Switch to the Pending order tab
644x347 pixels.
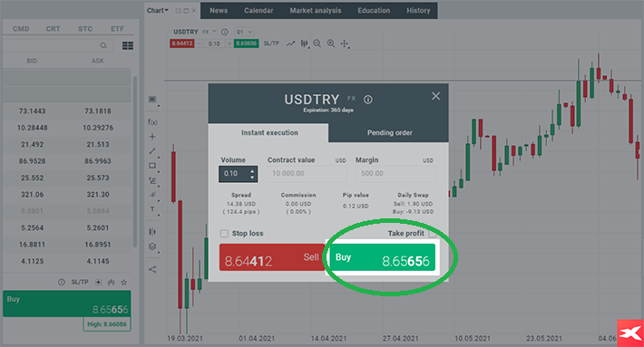pyautogui.click(x=389, y=132)
